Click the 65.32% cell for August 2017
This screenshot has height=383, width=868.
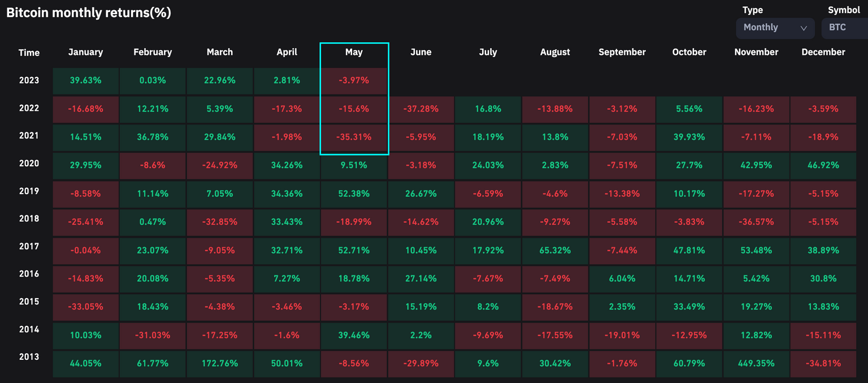click(x=555, y=251)
